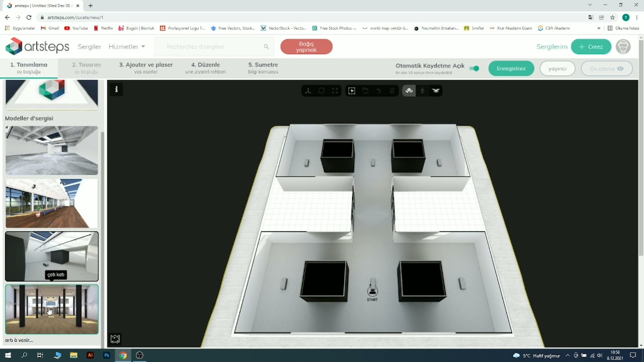The width and height of the screenshot is (644, 362).
Task: Open File Explorer from the taskbar
Action: (73, 355)
